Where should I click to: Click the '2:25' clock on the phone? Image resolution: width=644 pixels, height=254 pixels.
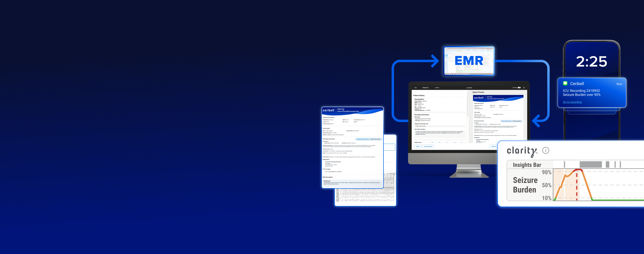[592, 61]
